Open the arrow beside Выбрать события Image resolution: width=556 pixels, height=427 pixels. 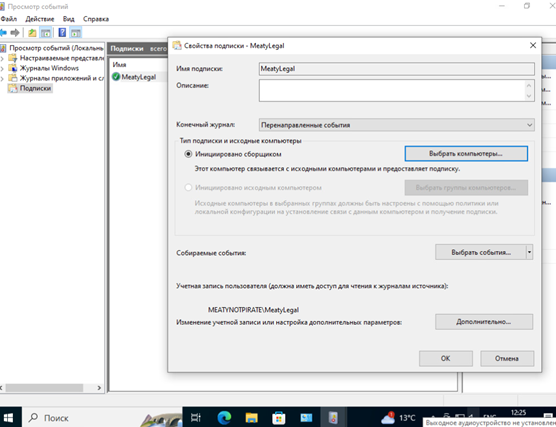click(x=529, y=253)
